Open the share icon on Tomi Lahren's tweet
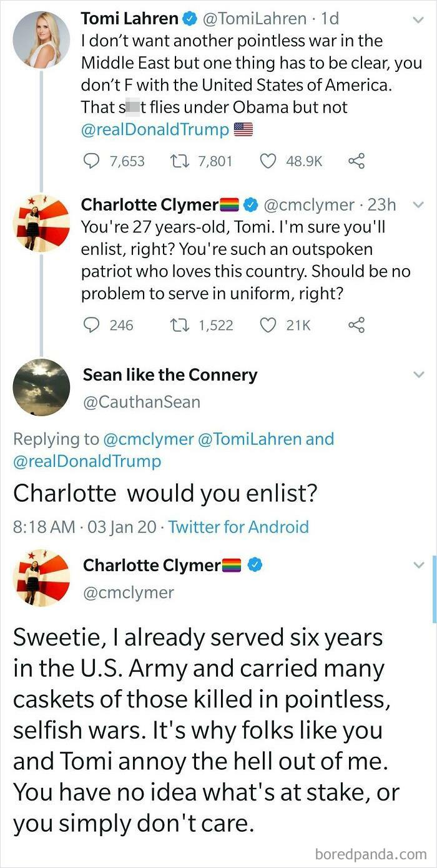437x868 pixels. click(357, 161)
